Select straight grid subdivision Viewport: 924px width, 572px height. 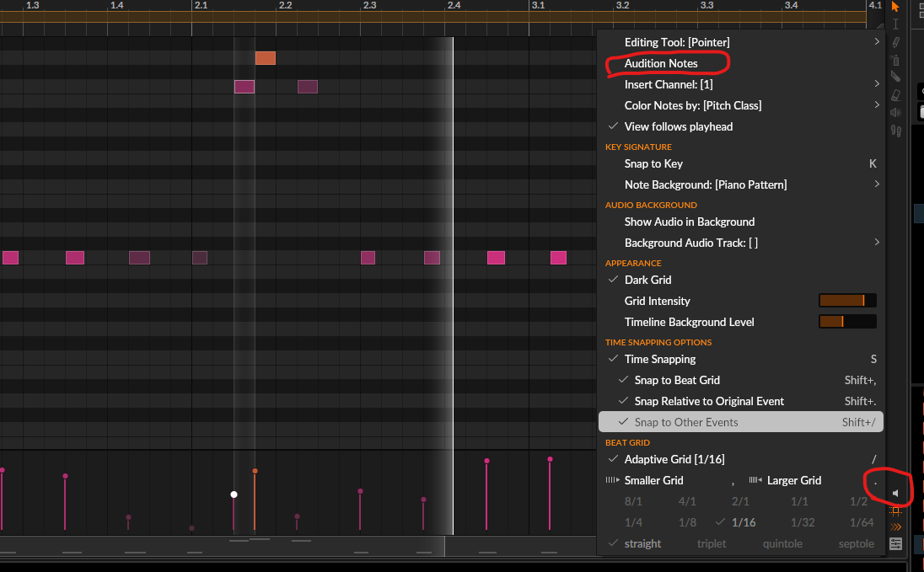[642, 543]
